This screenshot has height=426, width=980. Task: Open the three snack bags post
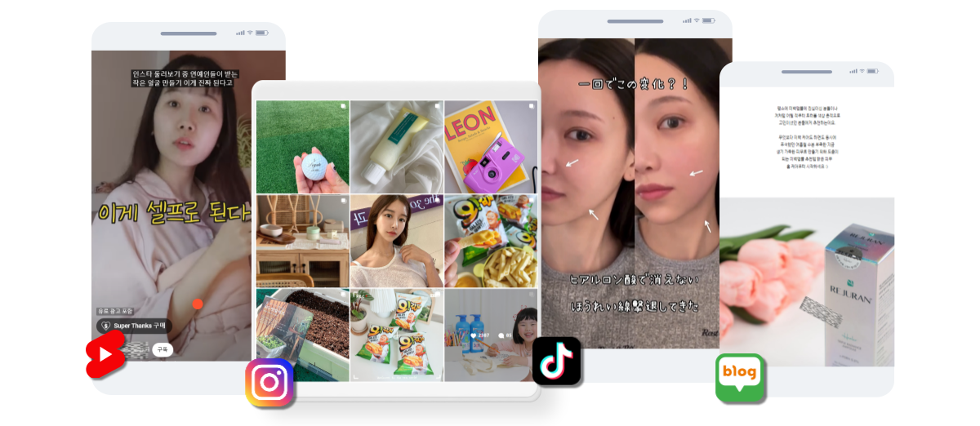[397, 335]
